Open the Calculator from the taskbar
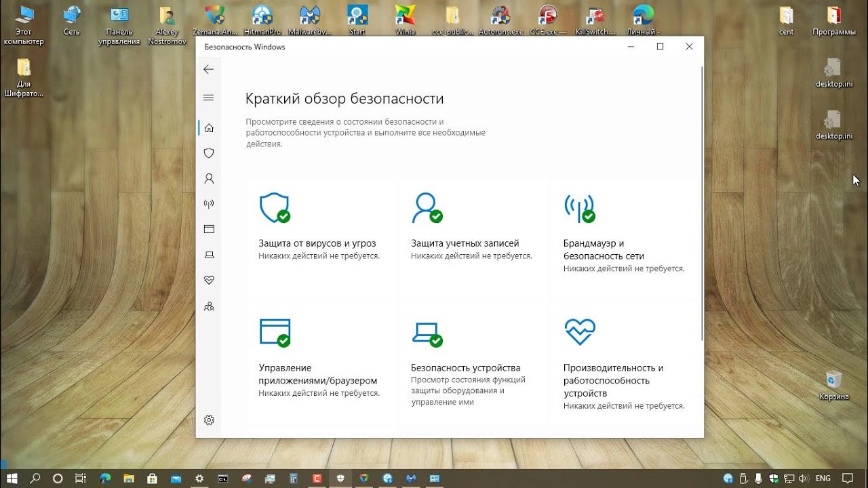868x488 pixels. [293, 478]
